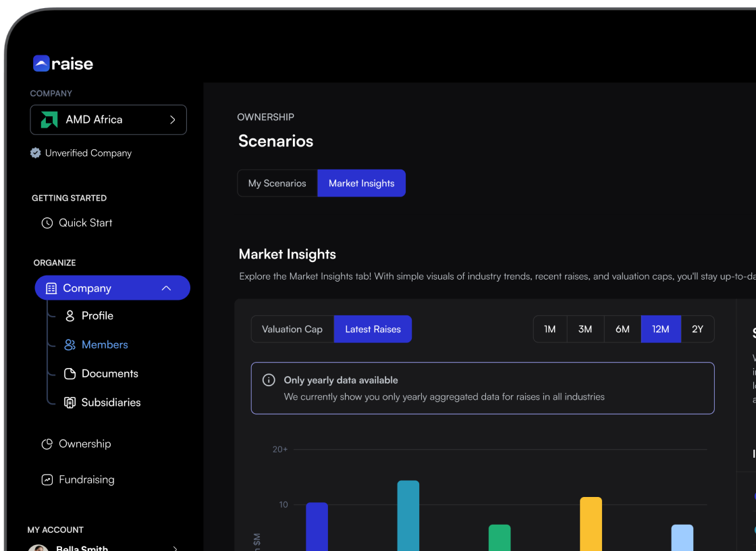Select the 3M time range
This screenshot has width=756, height=551.
pyautogui.click(x=585, y=329)
